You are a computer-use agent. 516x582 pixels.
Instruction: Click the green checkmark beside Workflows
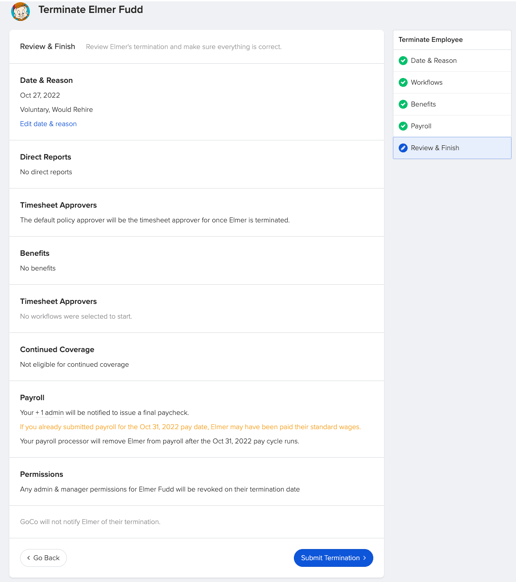[403, 82]
